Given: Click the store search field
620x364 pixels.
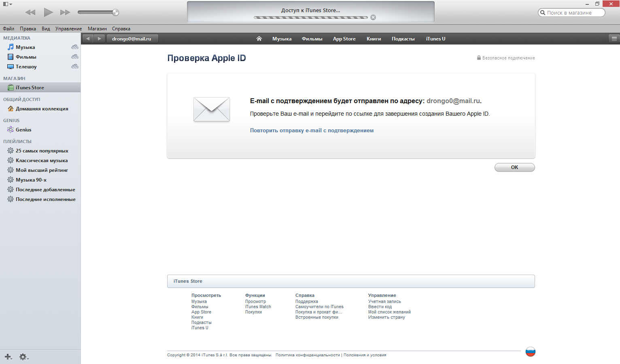Looking at the screenshot, I should click(x=571, y=13).
